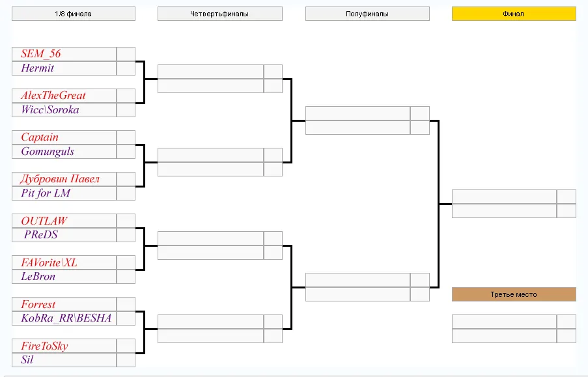Select the Полуфиналы column header

367,14
